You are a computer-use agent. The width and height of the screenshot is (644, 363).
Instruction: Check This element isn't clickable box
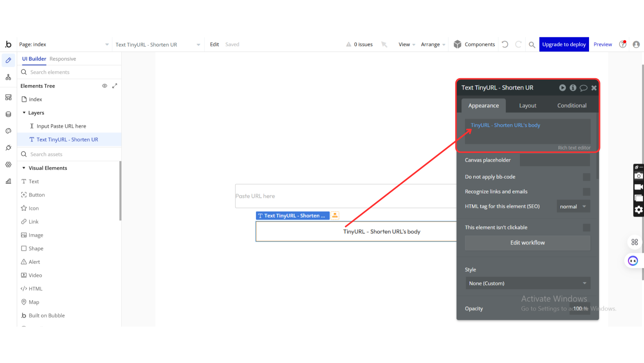pos(586,227)
